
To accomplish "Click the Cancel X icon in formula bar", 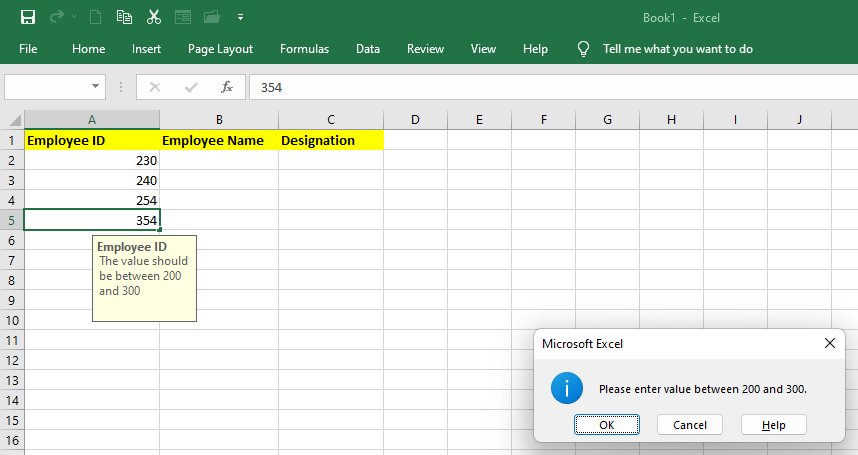I will tap(155, 87).
